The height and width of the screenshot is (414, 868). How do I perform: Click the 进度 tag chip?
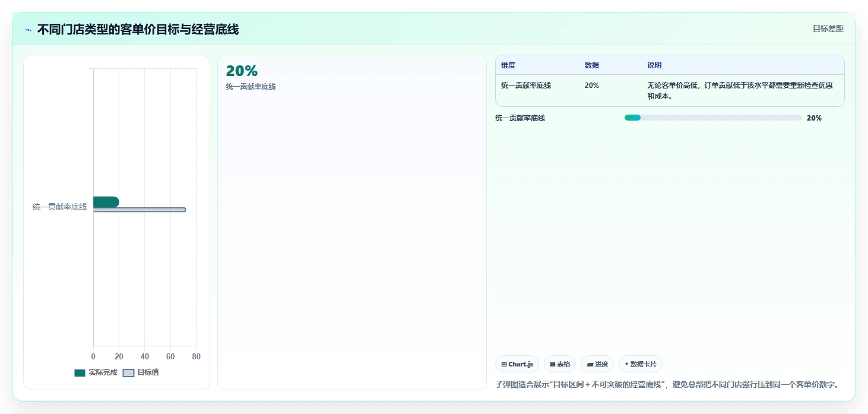point(597,364)
